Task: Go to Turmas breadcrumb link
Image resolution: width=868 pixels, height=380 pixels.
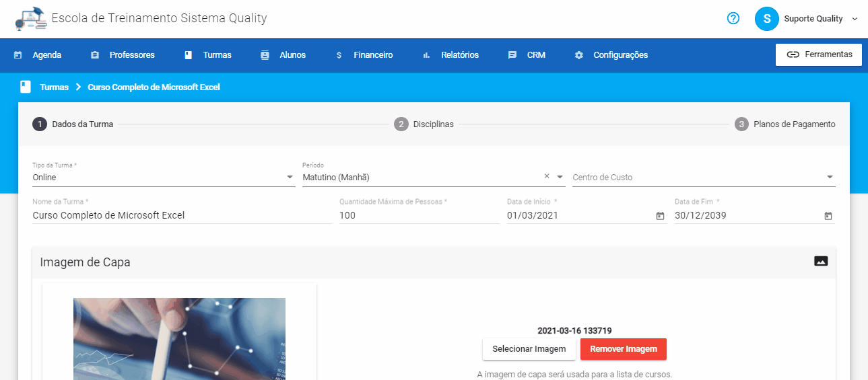Action: coord(54,87)
